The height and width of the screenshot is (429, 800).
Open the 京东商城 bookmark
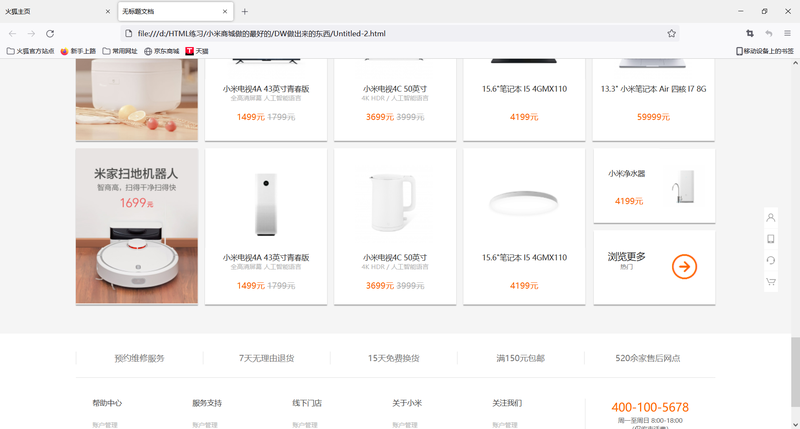(x=162, y=51)
